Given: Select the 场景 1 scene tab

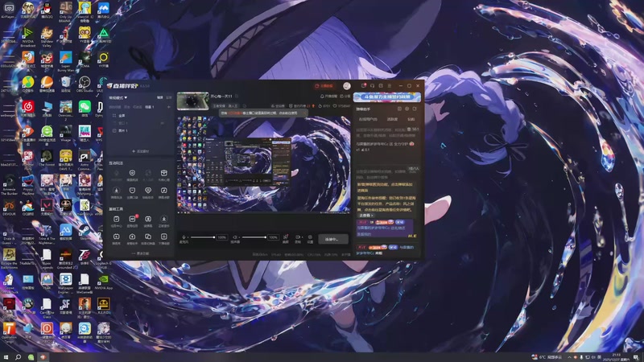Looking at the screenshot, I should click(150, 107).
